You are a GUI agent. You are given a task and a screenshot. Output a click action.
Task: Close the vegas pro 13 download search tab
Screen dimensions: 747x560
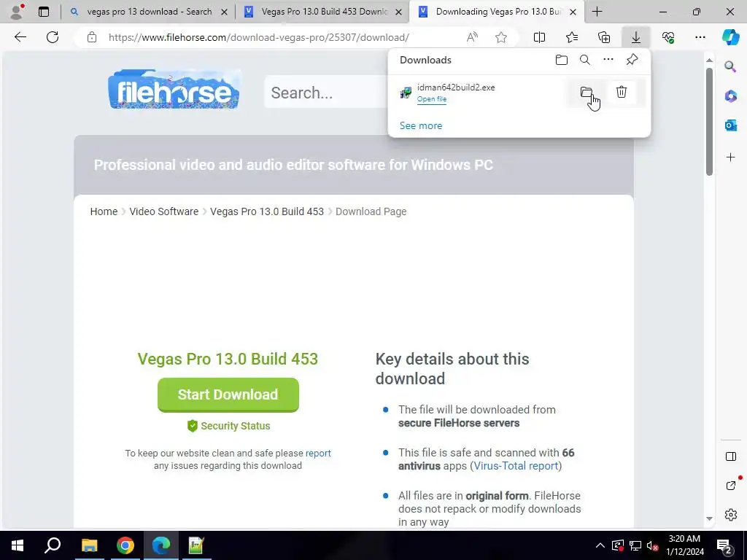click(x=224, y=12)
